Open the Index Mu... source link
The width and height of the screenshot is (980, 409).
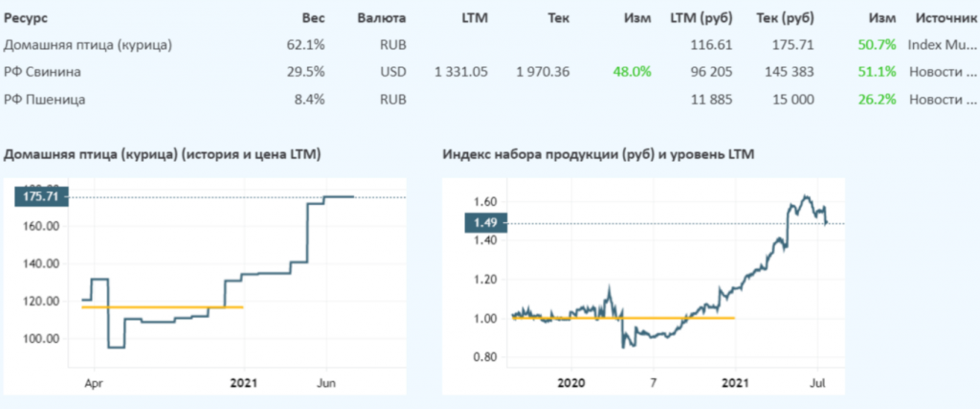[940, 45]
